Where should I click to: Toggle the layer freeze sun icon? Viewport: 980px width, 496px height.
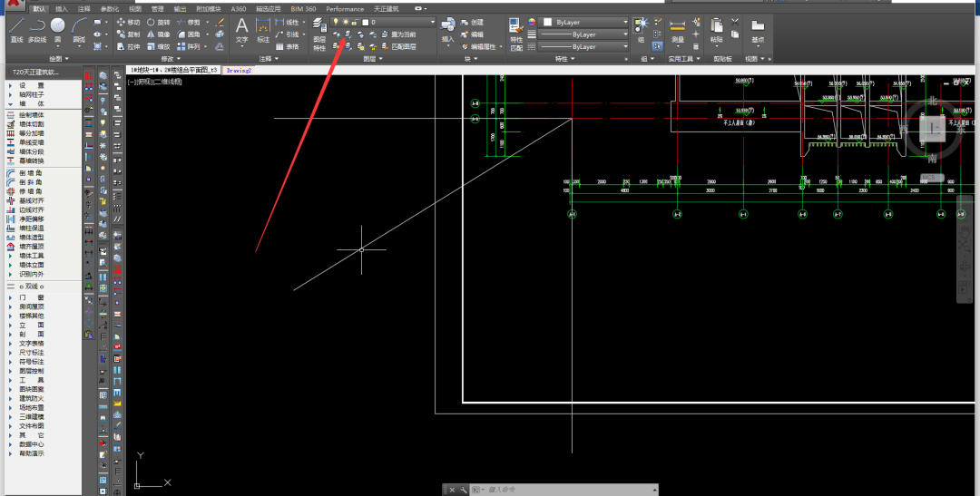(344, 21)
